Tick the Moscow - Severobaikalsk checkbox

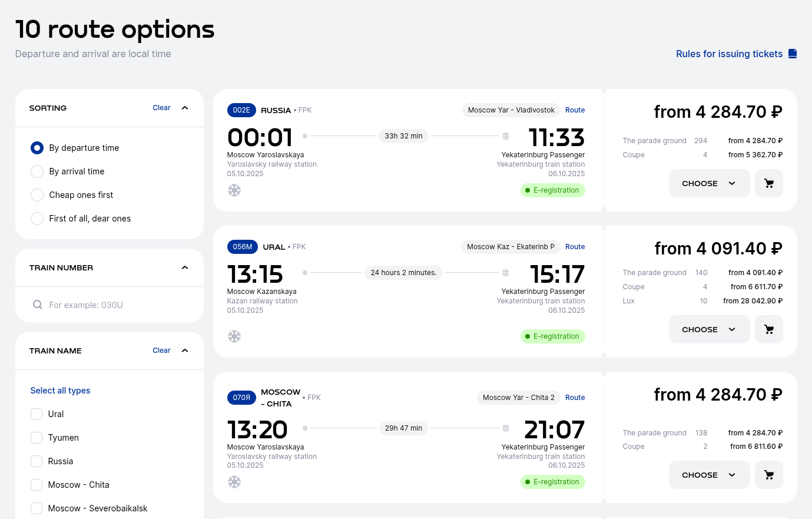point(37,508)
